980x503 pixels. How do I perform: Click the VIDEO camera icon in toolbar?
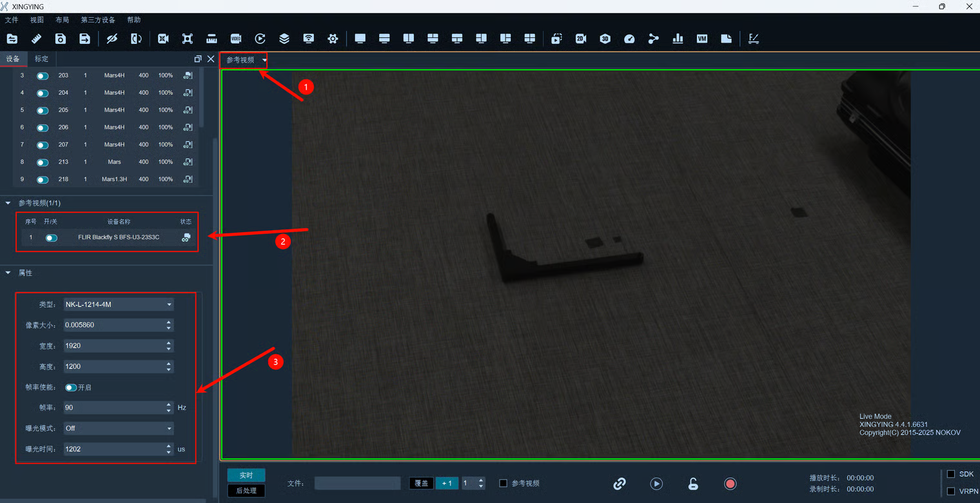236,39
